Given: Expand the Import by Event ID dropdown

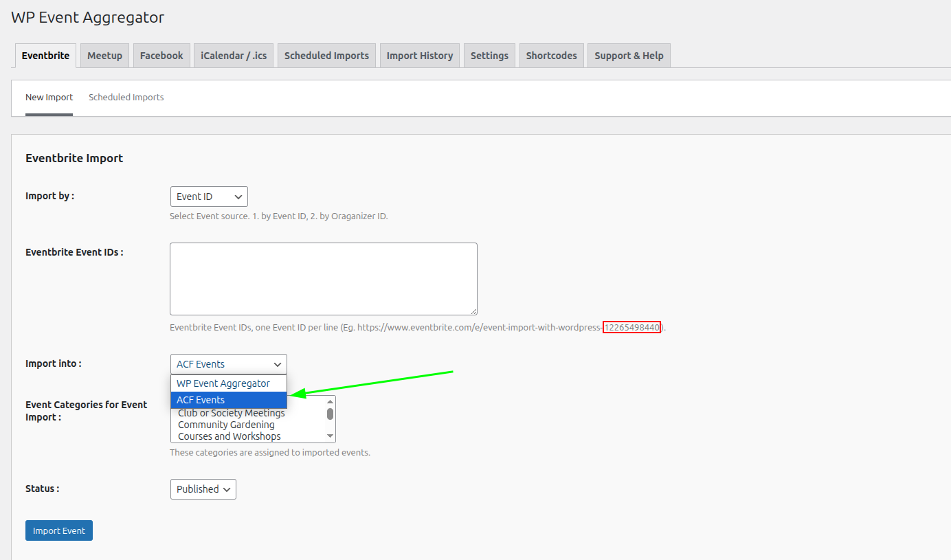Looking at the screenshot, I should tap(209, 197).
